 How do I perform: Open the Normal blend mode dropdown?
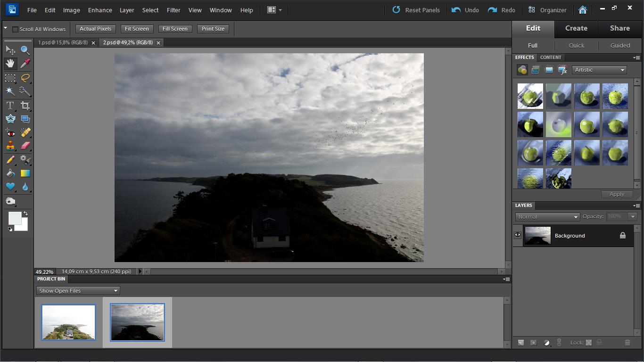click(547, 217)
